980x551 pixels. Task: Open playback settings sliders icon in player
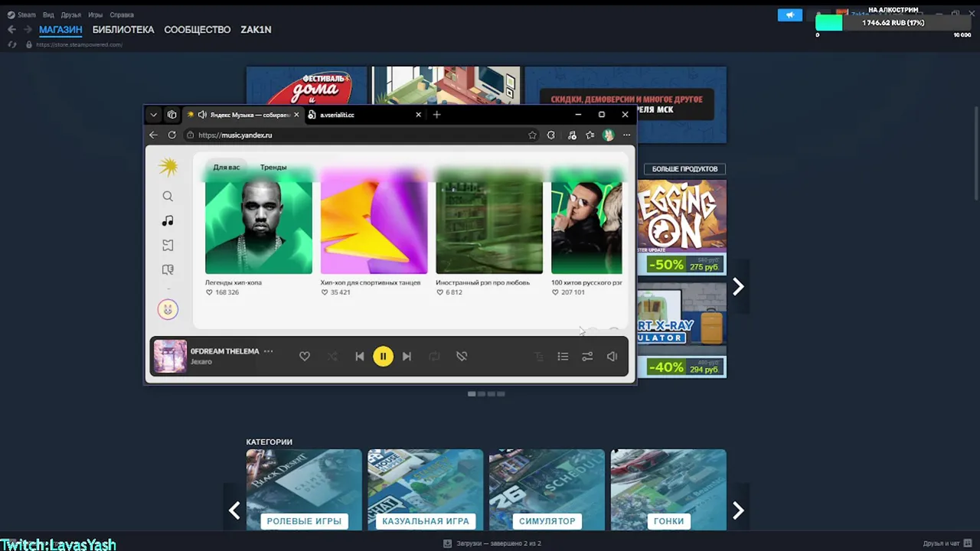click(x=587, y=357)
